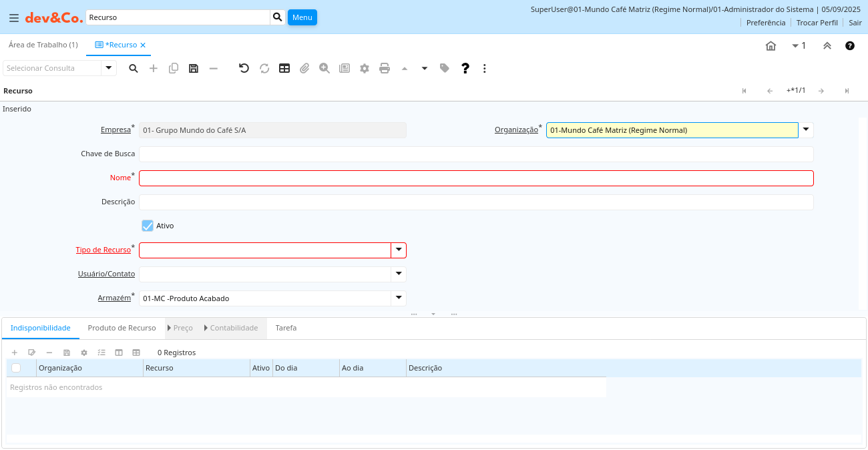Click the Trocar Perfil link
The height and width of the screenshot is (450, 868).
[x=817, y=23]
